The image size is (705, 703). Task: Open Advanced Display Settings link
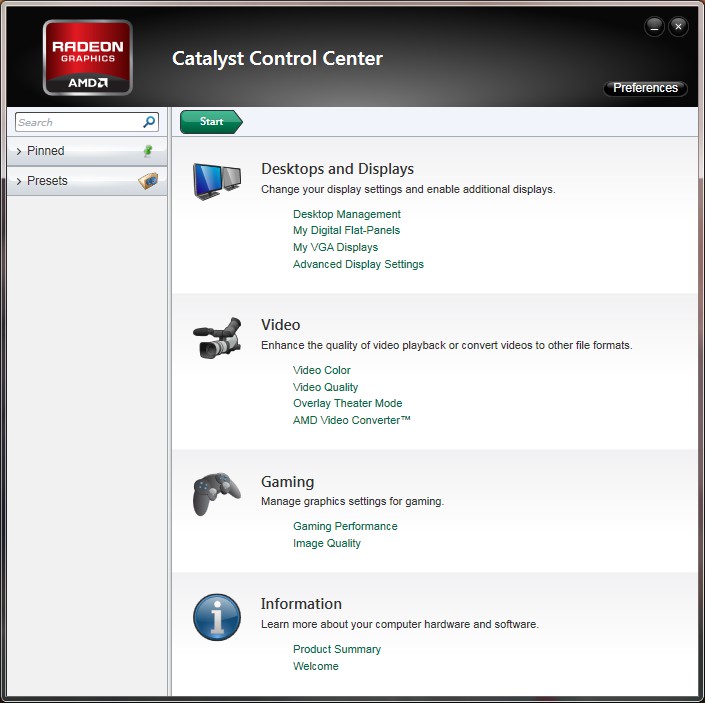[x=358, y=264]
